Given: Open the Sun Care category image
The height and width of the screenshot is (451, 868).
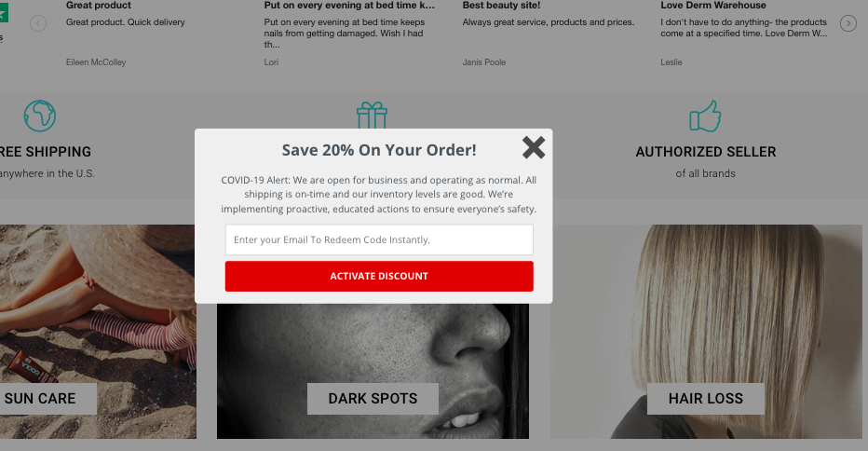Looking at the screenshot, I should (x=98, y=332).
